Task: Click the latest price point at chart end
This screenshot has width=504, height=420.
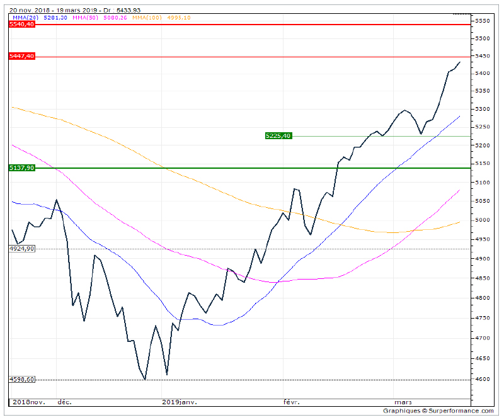Action: tap(460, 62)
